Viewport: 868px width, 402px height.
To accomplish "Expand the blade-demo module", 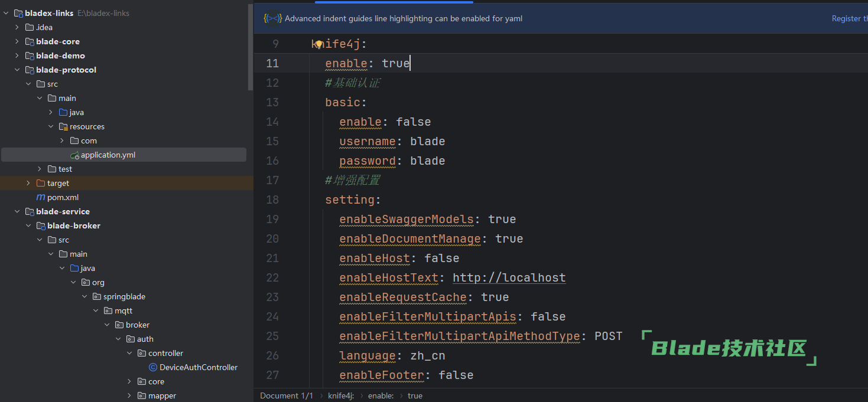I will [17, 56].
